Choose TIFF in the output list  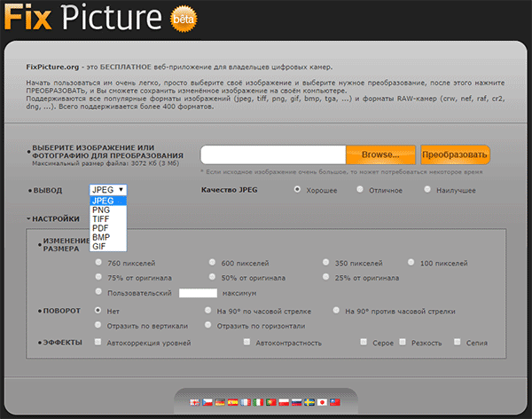pos(108,219)
